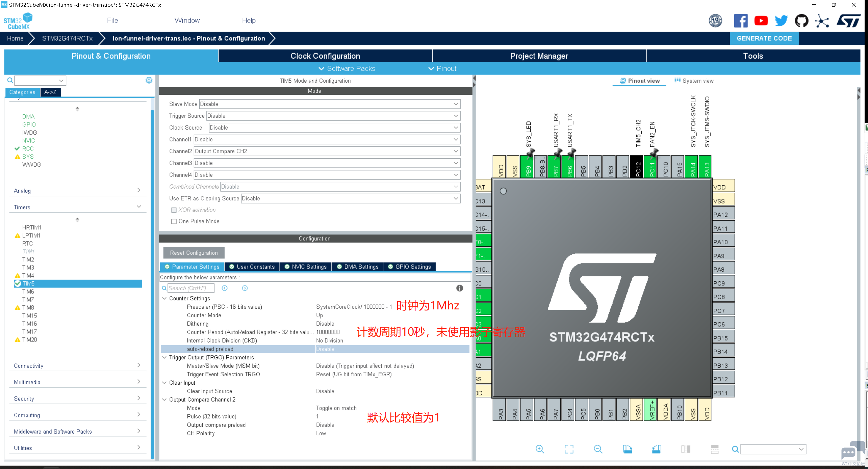The width and height of the screenshot is (868, 469).
Task: Go to previous parameter search result
Action: click(225, 288)
